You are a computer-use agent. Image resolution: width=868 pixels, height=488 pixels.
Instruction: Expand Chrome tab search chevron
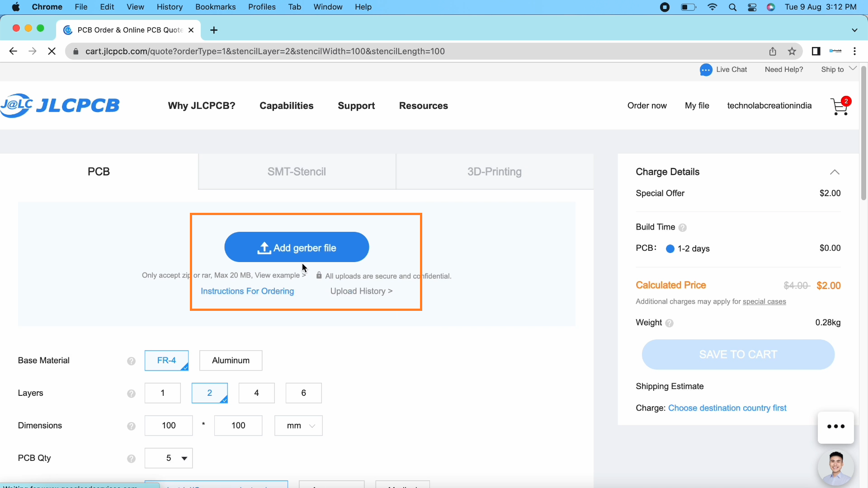tap(854, 30)
